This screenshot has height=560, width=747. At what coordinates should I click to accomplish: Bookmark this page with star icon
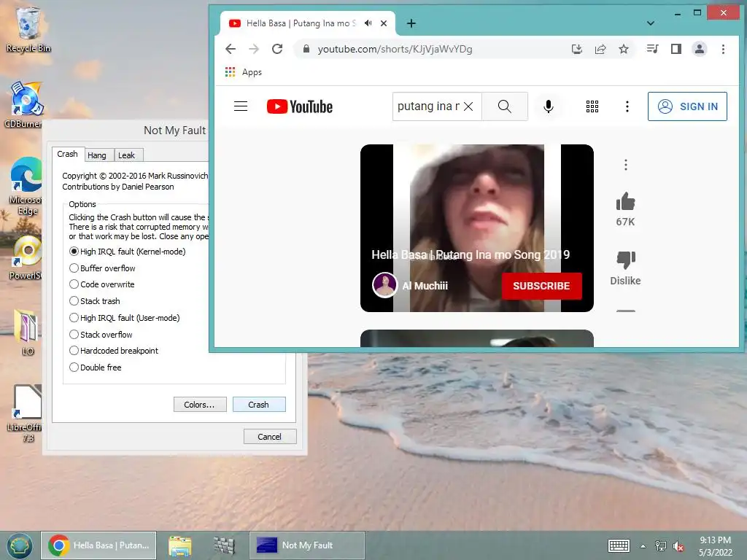pos(624,49)
